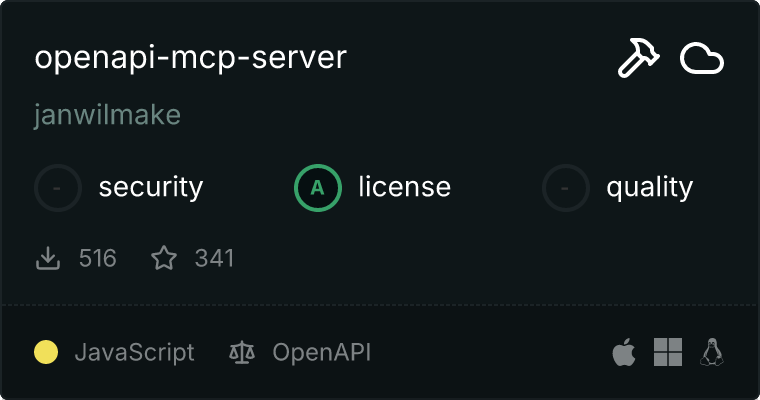
Task: Click the Linux penguin platform icon
Action: pyautogui.click(x=712, y=352)
